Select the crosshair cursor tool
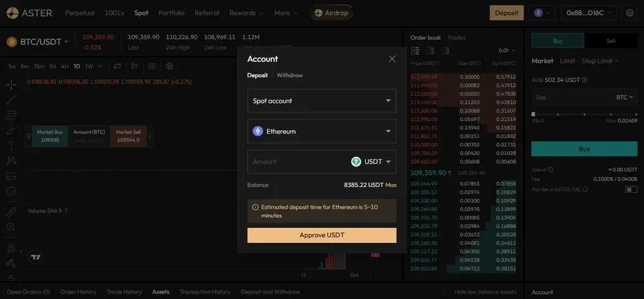This screenshot has width=644, height=299. 11,84
